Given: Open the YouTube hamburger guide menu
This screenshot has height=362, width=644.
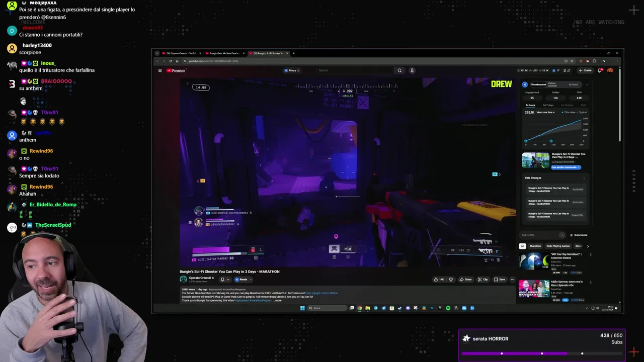Looking at the screenshot, I should (160, 70).
